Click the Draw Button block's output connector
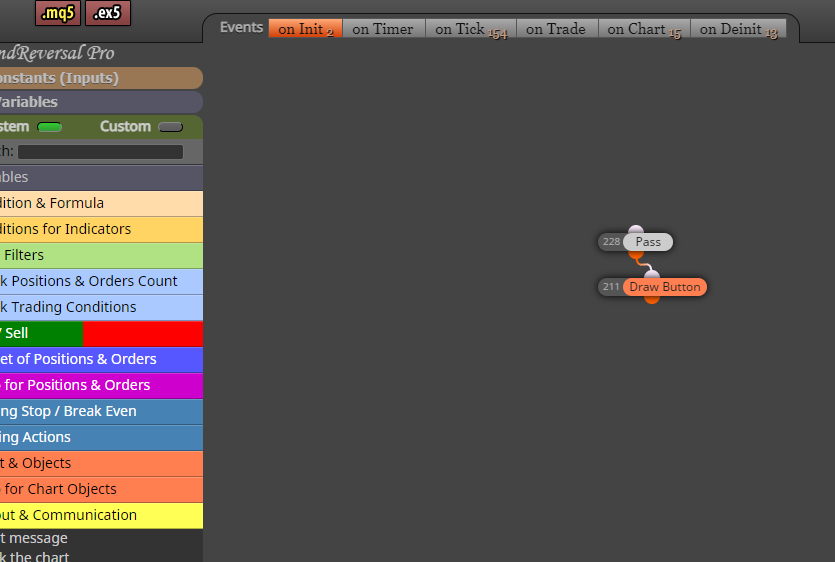Screen dimensions: 835x562 (652, 299)
